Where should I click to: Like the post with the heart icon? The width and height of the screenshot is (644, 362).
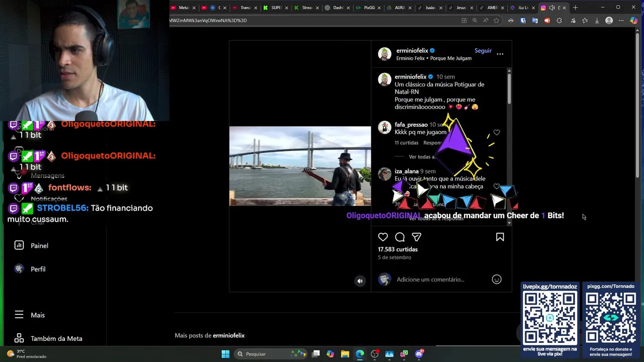point(383,237)
